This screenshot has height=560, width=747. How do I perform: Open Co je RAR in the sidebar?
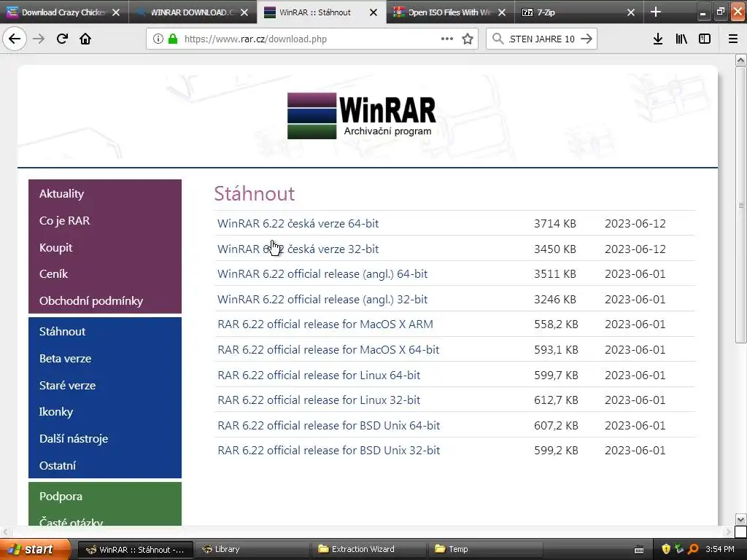pos(64,220)
